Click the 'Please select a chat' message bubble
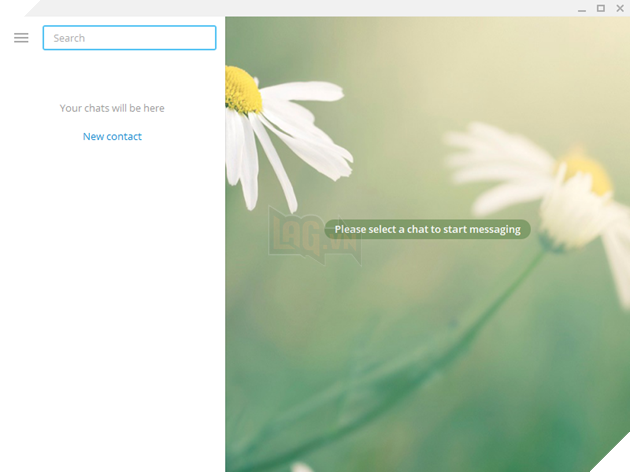 (427, 229)
